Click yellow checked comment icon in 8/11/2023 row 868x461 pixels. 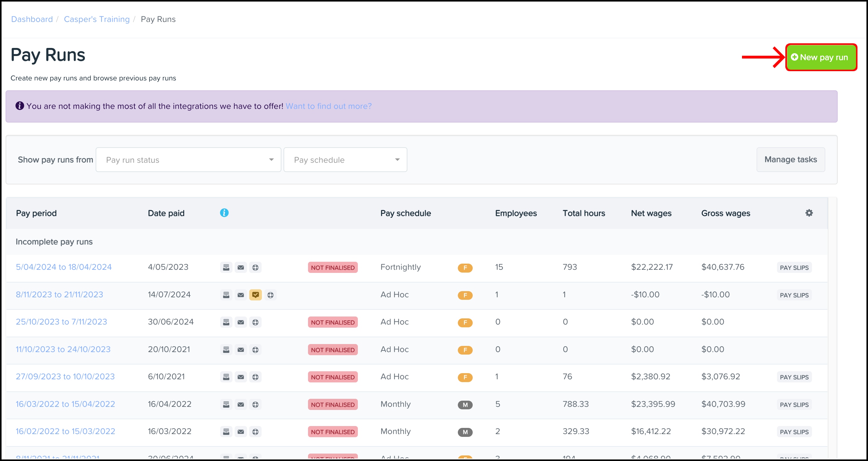(255, 295)
